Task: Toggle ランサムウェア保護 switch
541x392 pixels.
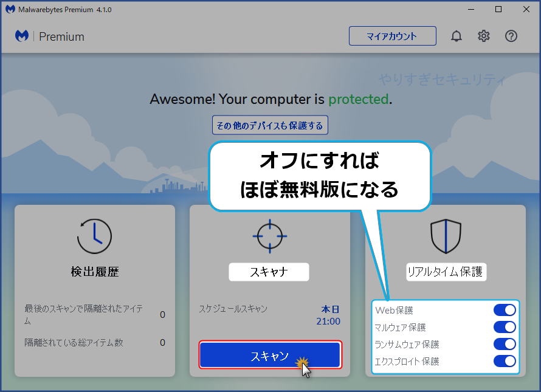Action: click(x=505, y=344)
